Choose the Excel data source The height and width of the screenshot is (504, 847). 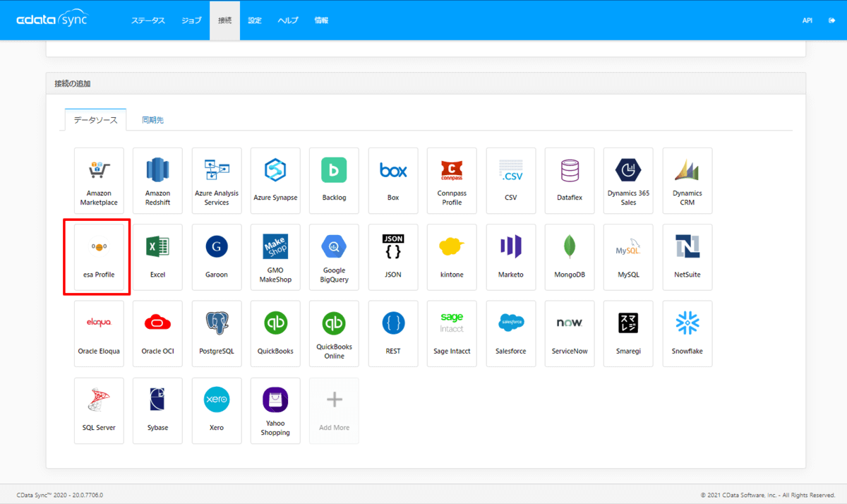tap(157, 257)
